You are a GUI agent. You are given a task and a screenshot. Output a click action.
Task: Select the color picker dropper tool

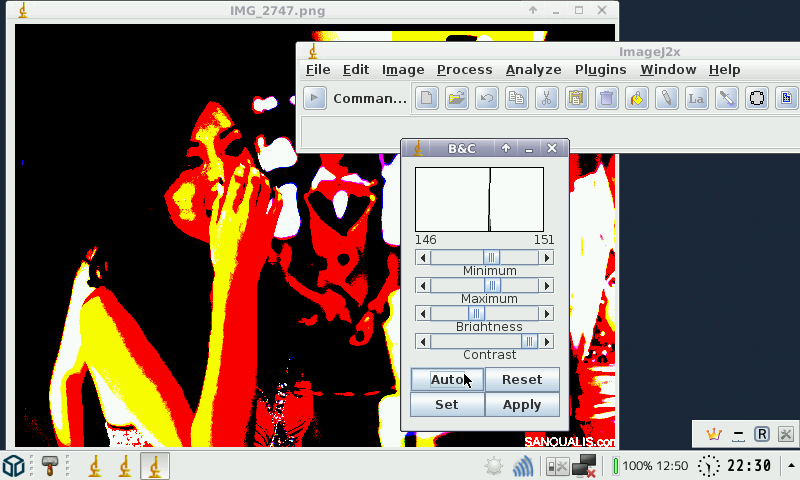click(x=727, y=98)
